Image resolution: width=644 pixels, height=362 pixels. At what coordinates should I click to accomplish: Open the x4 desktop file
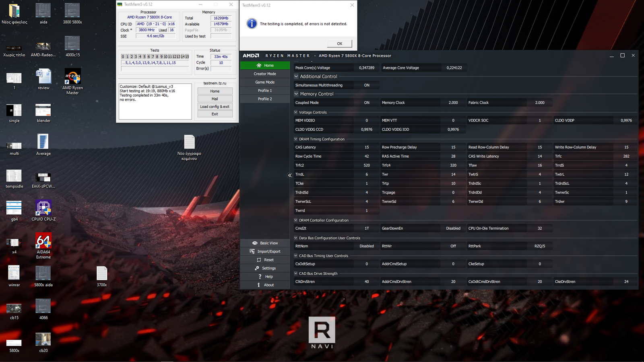pos(14,245)
